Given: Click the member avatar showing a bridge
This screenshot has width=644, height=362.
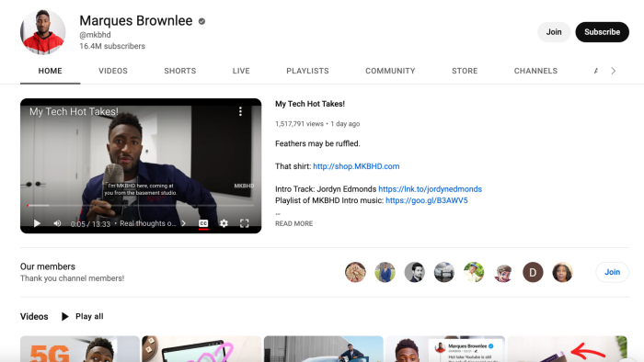Looking at the screenshot, I should click(x=444, y=272).
